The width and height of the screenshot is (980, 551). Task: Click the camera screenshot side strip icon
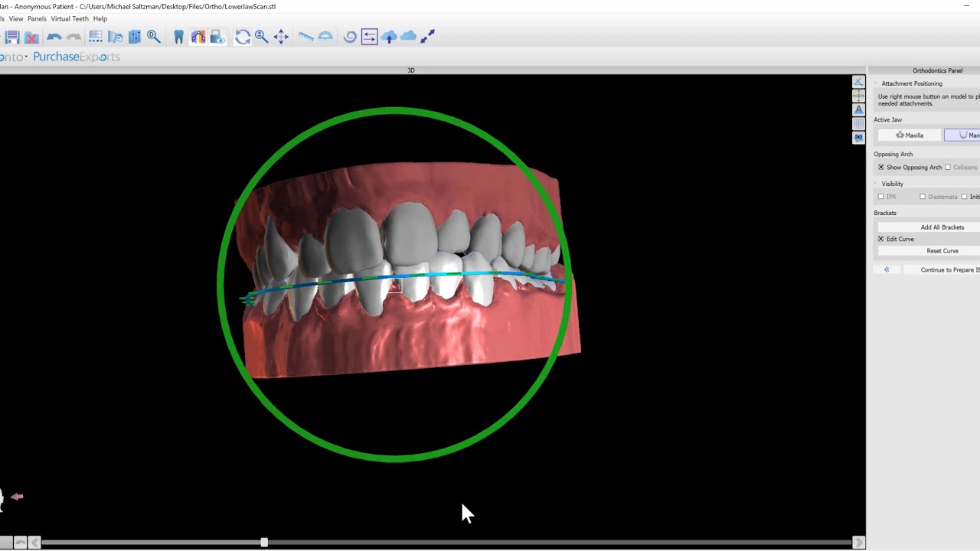coord(858,138)
